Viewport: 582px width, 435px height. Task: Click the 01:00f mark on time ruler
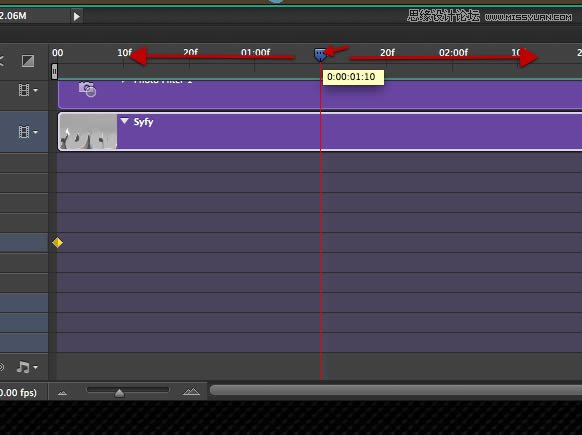(x=255, y=53)
